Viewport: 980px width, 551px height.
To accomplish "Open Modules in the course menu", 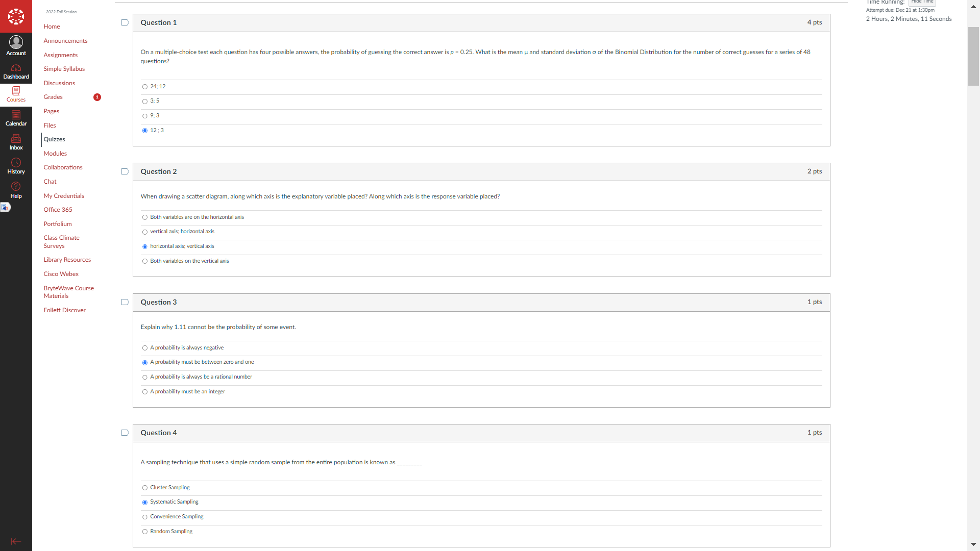I will click(55, 154).
